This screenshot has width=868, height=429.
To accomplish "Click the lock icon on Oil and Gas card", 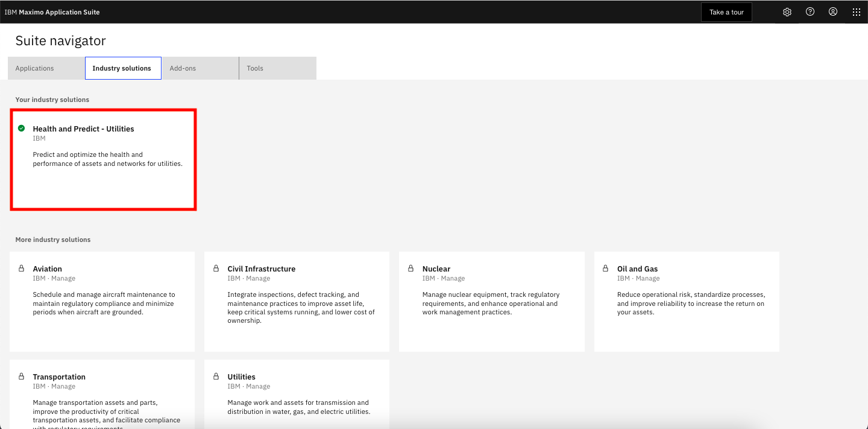I will click(606, 269).
